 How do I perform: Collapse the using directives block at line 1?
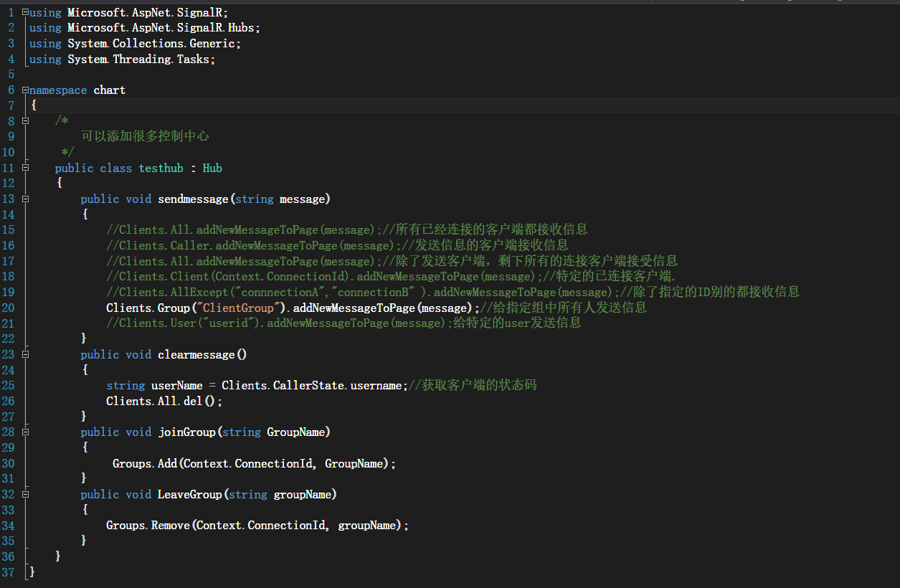[26, 13]
